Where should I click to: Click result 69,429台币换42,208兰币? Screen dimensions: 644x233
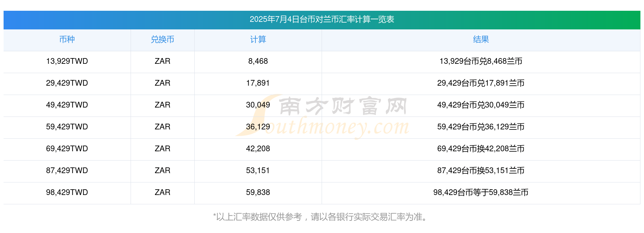coord(481,149)
